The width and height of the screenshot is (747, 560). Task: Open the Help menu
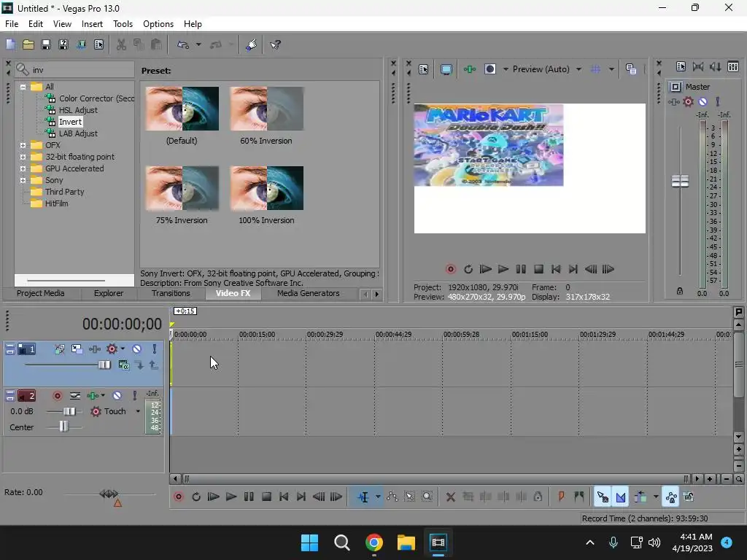point(193,24)
